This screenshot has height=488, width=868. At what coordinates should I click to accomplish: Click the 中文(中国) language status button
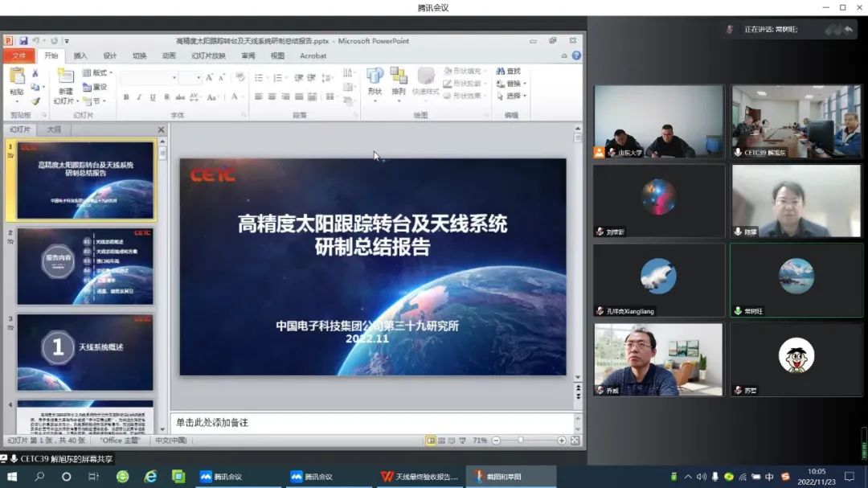171,441
